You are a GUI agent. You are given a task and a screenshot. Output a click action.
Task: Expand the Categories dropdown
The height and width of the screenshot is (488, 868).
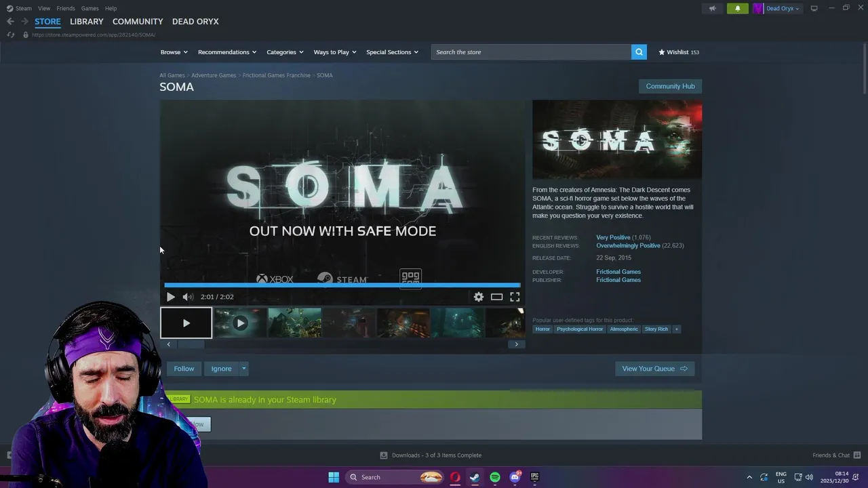[x=285, y=52]
